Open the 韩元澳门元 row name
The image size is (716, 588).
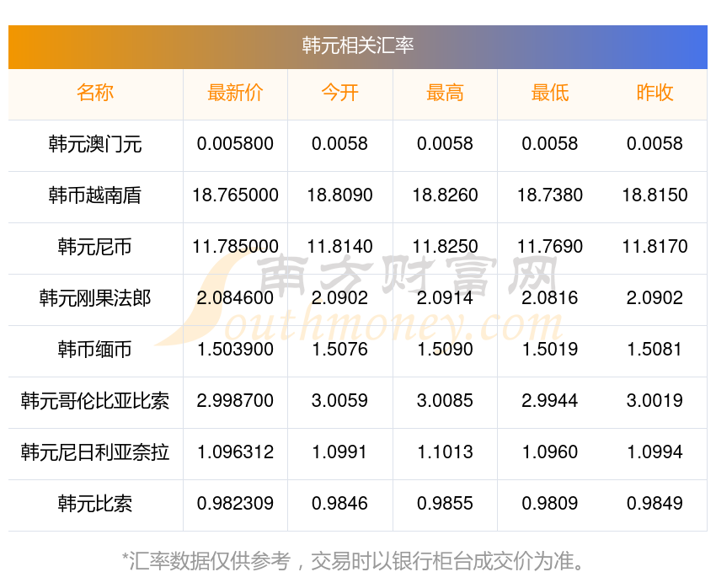coord(95,144)
